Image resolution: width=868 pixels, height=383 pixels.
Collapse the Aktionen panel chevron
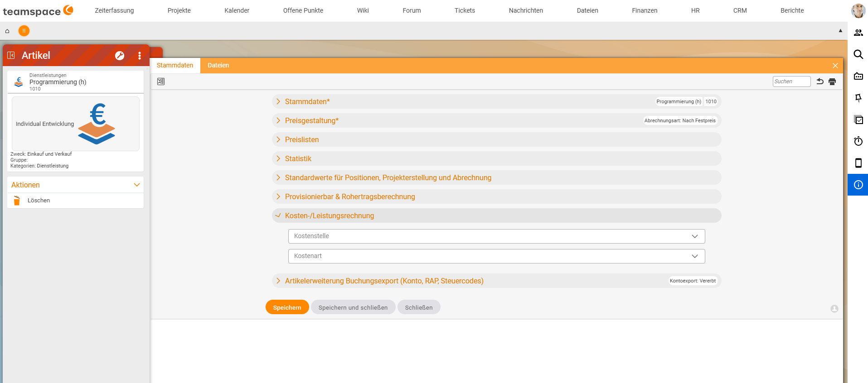pos(136,185)
